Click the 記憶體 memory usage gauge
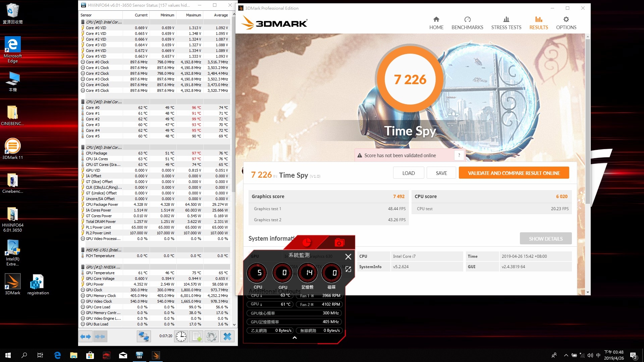Viewport: 644px width, 362px height. (308, 273)
